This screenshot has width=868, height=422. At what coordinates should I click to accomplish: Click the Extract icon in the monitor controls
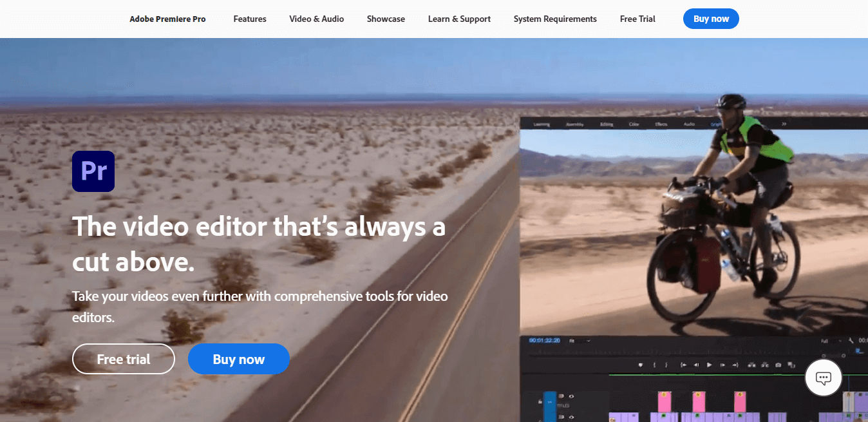[764, 365]
